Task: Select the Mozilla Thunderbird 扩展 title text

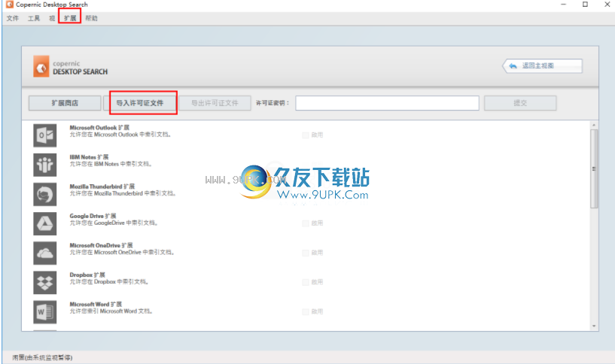Action: pos(102,187)
